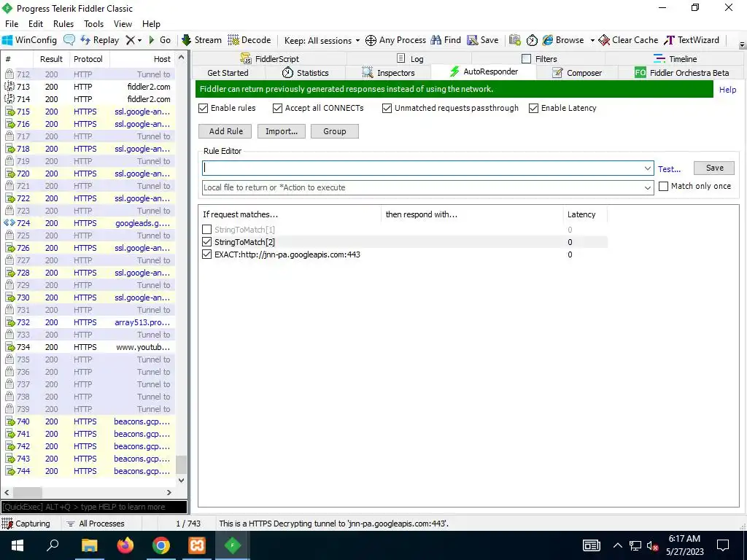Toggle the Filters tab checkbox

tap(526, 58)
